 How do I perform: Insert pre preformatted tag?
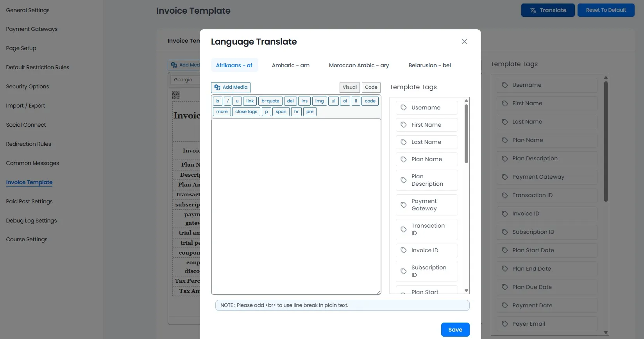coord(310,111)
